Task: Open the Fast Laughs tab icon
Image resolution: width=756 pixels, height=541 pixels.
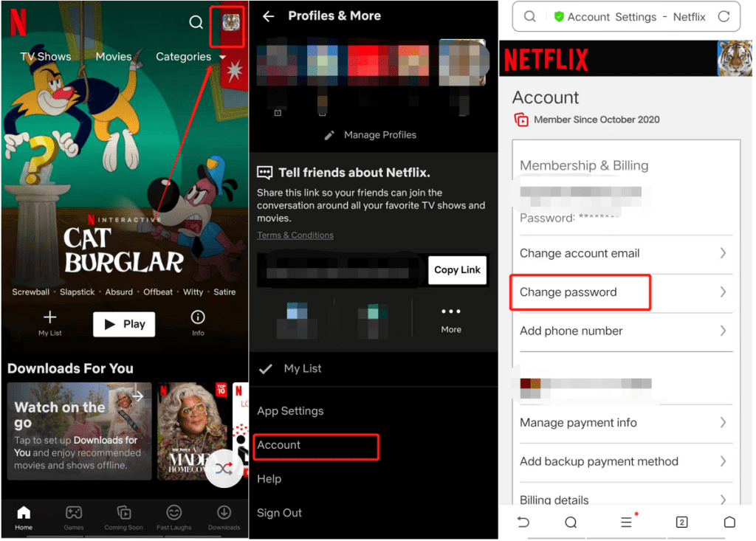Action: point(173,512)
